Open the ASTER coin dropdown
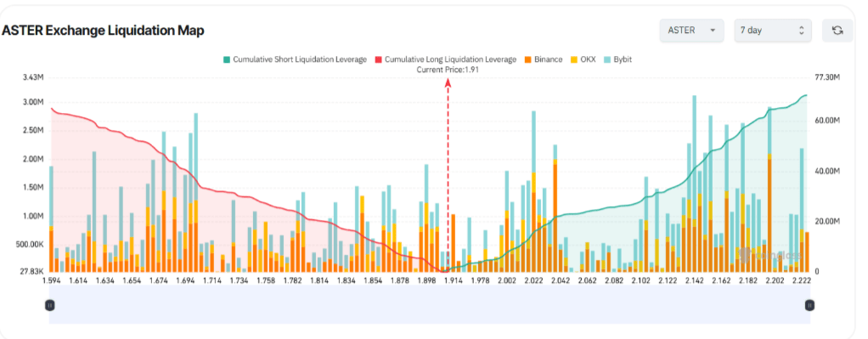 [691, 31]
